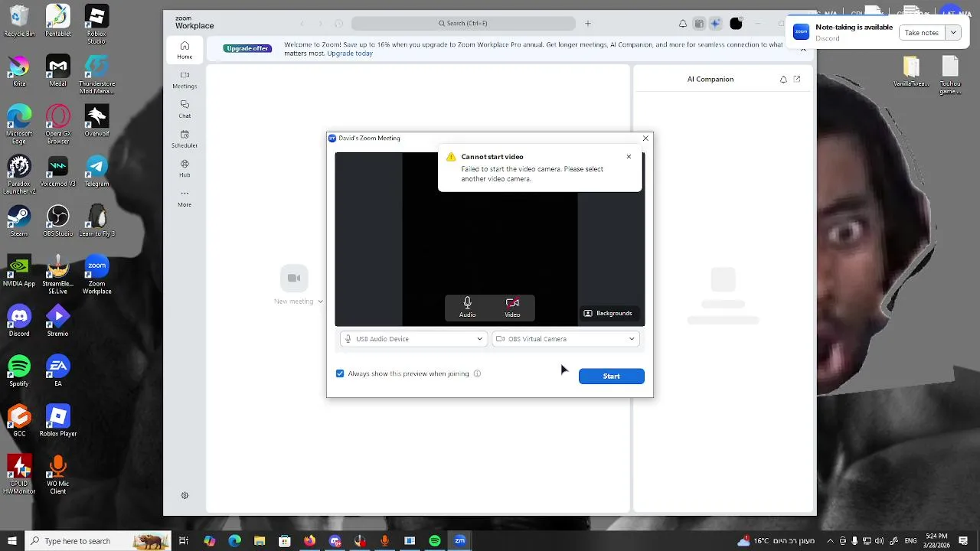The width and height of the screenshot is (980, 551).
Task: Open the OBS Virtual Camera dropdown
Action: tap(566, 339)
